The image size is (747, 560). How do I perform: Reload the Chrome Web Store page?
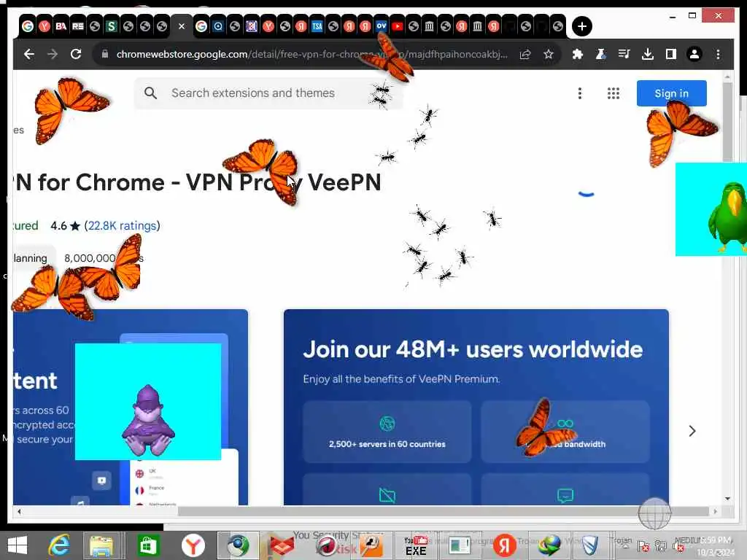(76, 54)
